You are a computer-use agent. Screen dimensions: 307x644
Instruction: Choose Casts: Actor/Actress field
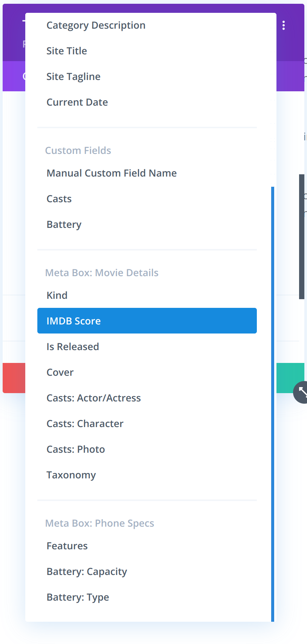(94, 398)
